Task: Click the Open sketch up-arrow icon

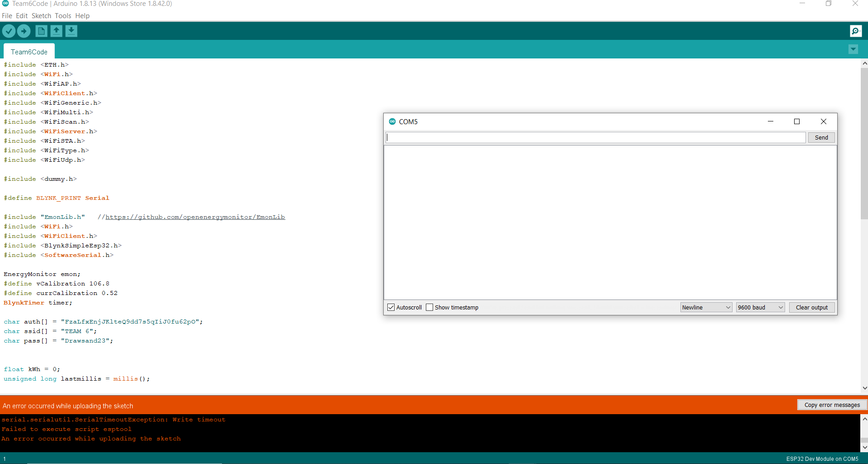Action: click(x=56, y=31)
